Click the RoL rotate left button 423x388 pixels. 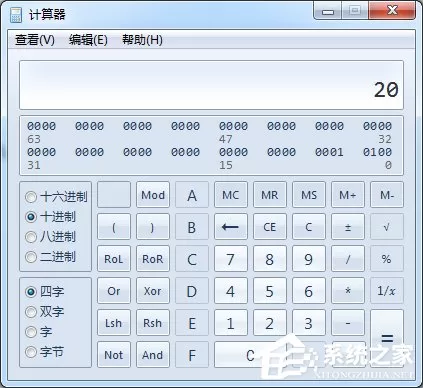pos(114,259)
